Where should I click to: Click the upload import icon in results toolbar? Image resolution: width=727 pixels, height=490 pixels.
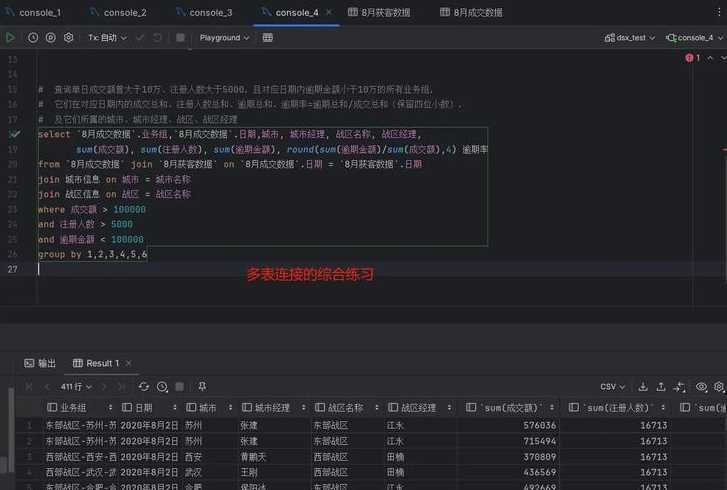[x=661, y=386]
